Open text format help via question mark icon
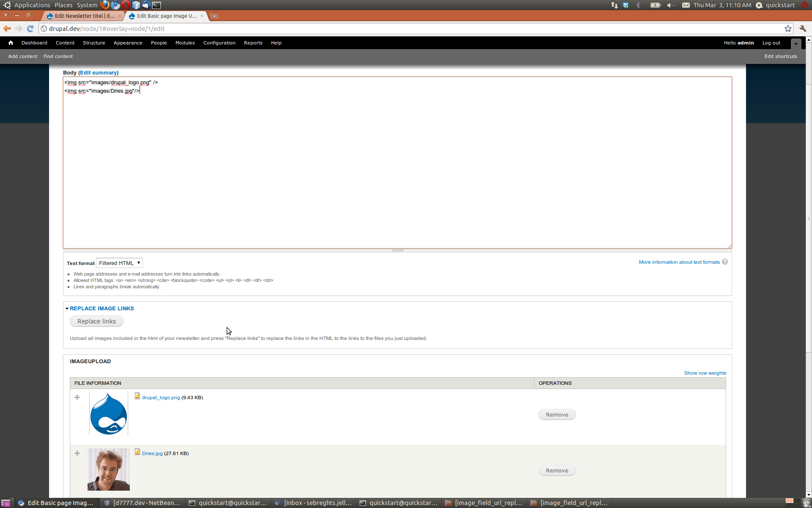The height and width of the screenshot is (508, 812). pyautogui.click(x=725, y=262)
